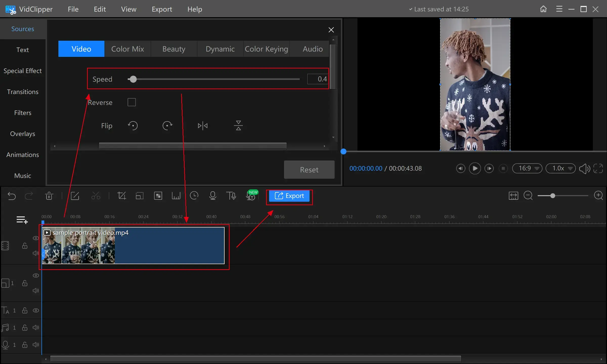The height and width of the screenshot is (364, 607).
Task: Rotate clip counterclockwise in Flip row
Action: pyautogui.click(x=133, y=126)
